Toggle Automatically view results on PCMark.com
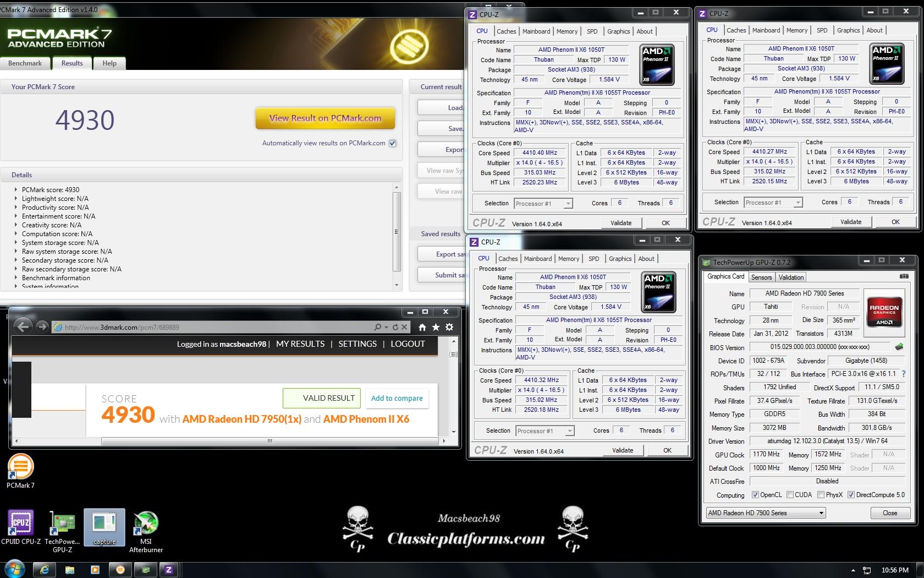 tap(392, 143)
